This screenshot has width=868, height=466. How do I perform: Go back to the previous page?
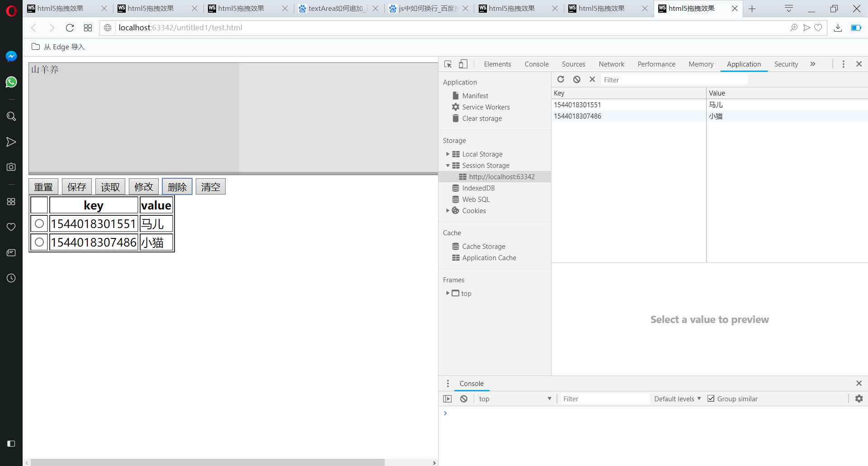point(33,28)
